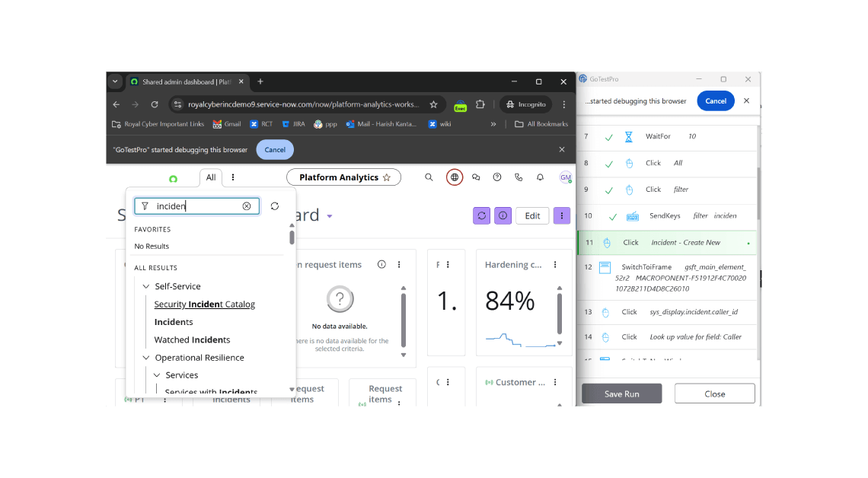Click the filter navigator input with inciden
The image size is (868, 478).
pos(197,206)
